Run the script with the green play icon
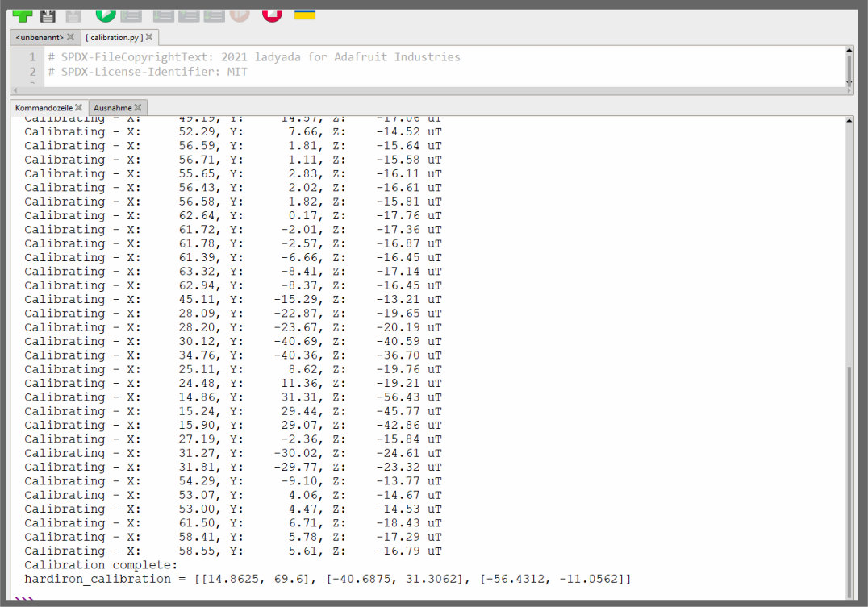The width and height of the screenshot is (868, 607). (106, 14)
